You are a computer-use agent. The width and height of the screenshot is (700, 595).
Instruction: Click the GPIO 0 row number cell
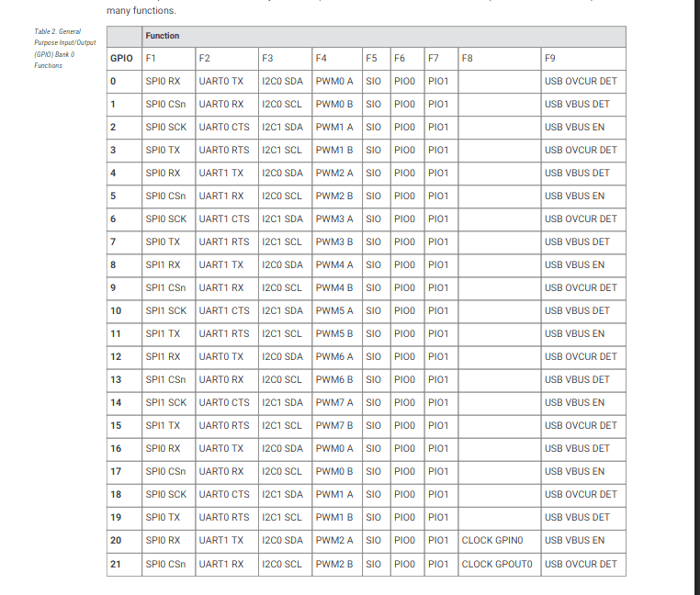(114, 81)
